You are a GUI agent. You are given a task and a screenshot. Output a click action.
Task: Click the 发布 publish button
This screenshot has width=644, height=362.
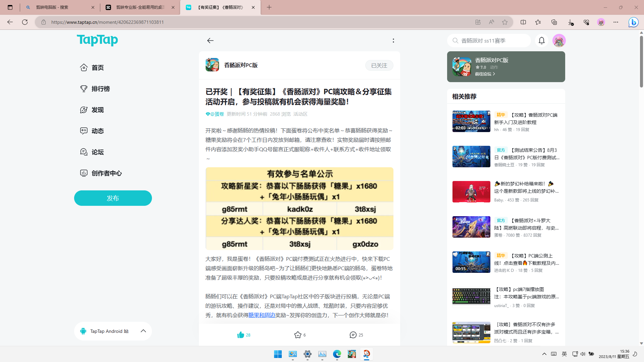(113, 198)
